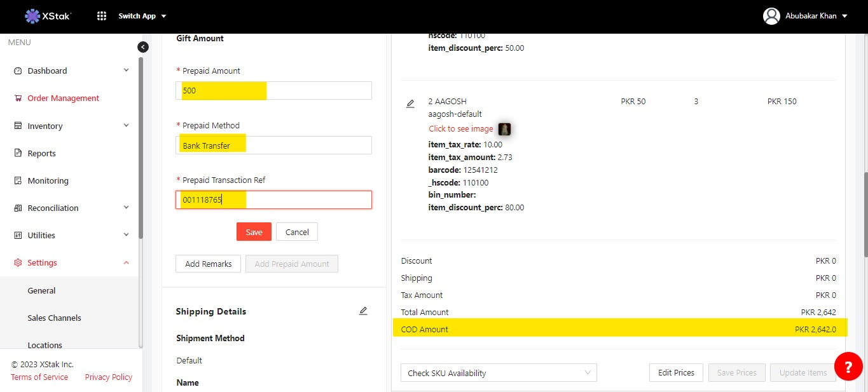Expand the Dashboard menu chevron
This screenshot has height=392, width=868.
126,71
